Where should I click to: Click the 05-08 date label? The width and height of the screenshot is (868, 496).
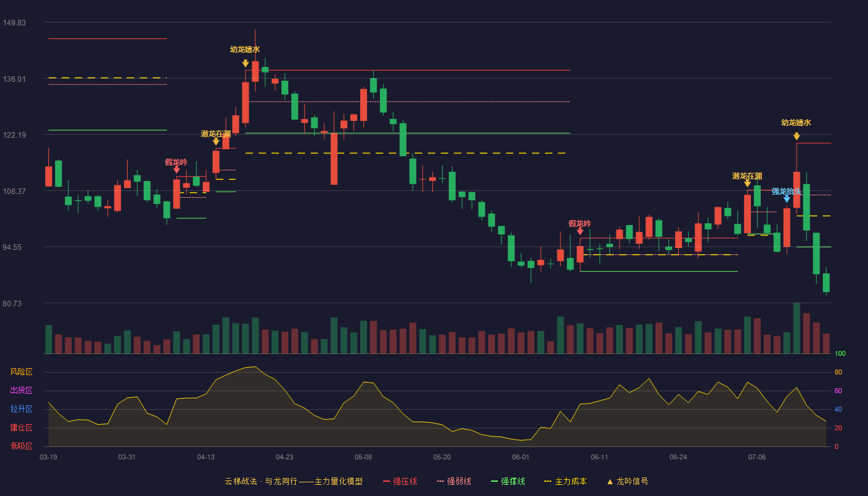(363, 458)
